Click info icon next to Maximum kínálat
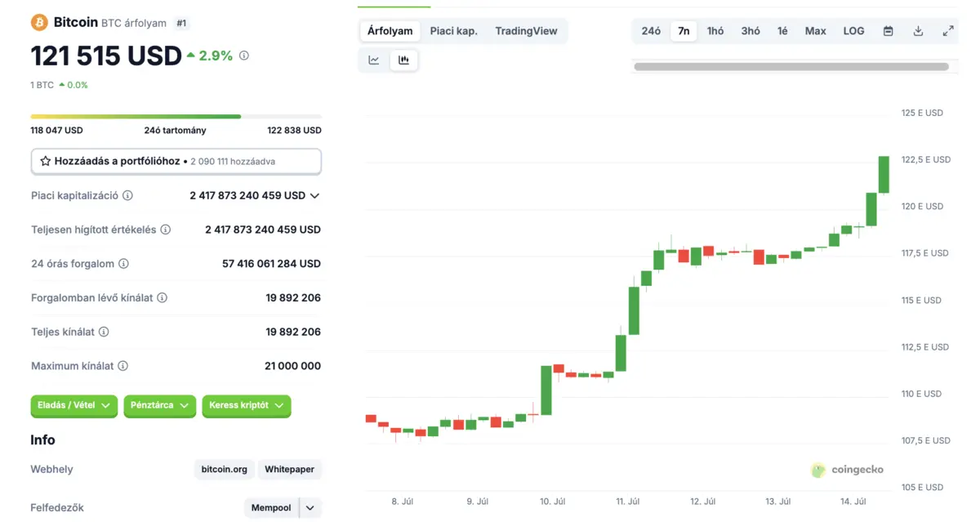The width and height of the screenshot is (980, 522). point(123,366)
